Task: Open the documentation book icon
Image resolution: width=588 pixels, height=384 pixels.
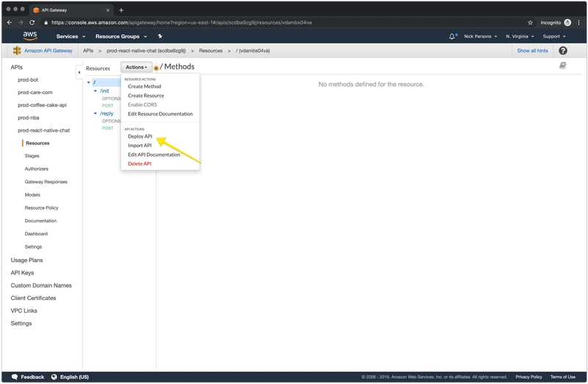Action: 562,65
